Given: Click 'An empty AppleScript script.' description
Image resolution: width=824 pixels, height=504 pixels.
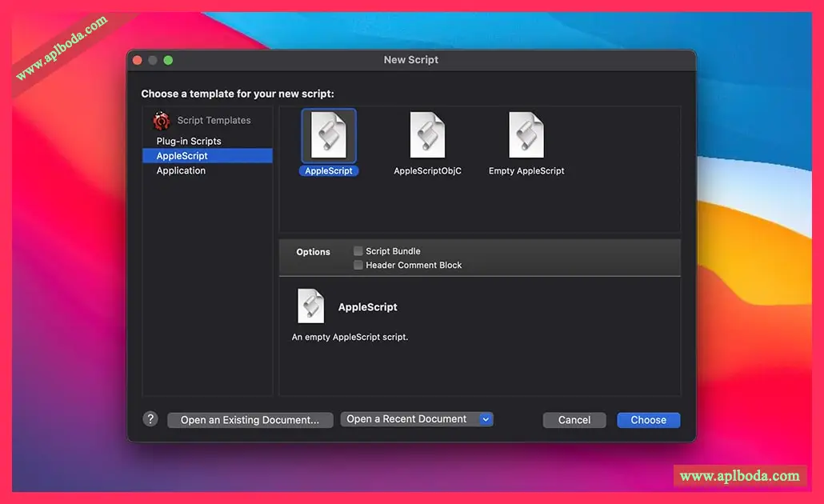Looking at the screenshot, I should click(350, 337).
